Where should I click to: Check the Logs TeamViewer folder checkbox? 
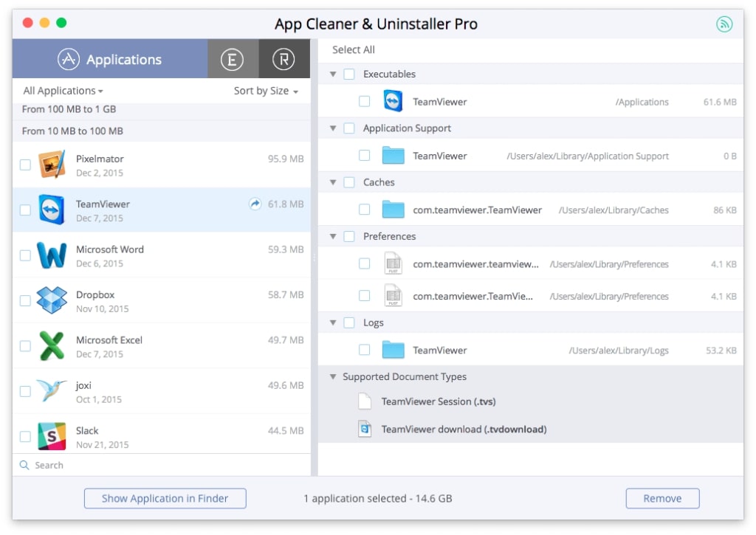click(x=365, y=350)
